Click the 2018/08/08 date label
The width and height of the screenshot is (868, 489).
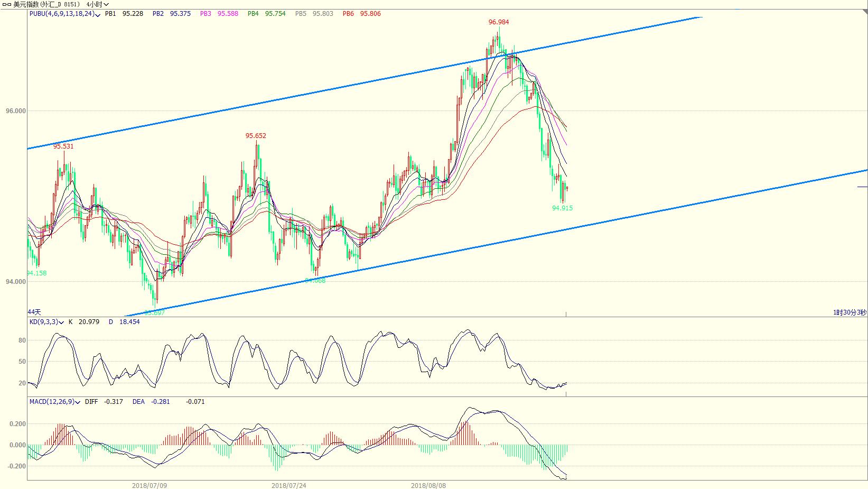coord(428,485)
